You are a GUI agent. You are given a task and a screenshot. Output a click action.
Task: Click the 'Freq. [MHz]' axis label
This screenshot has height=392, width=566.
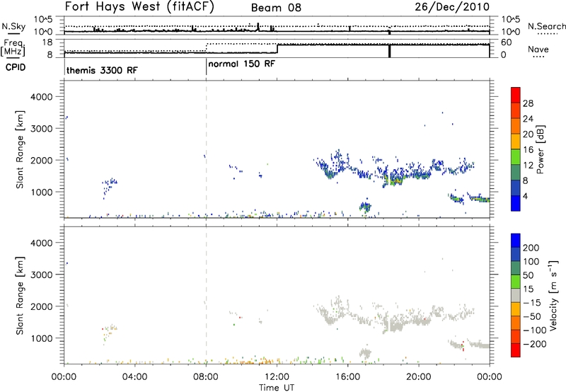click(x=13, y=48)
